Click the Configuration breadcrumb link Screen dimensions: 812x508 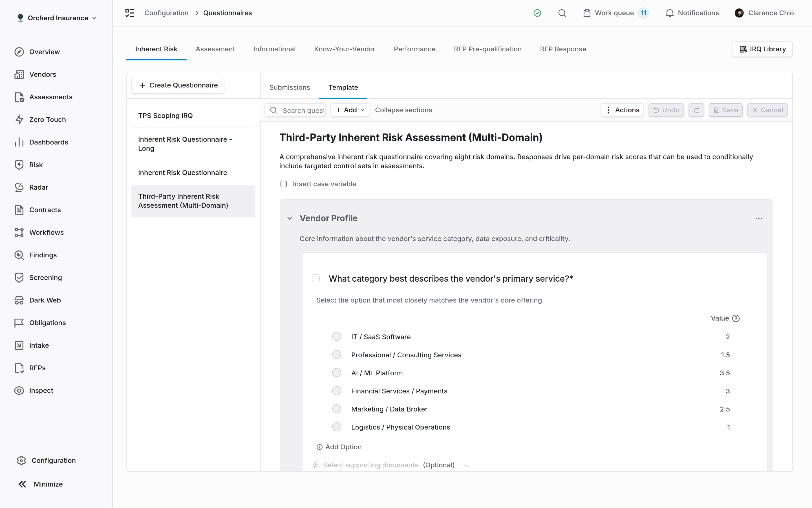coord(166,13)
